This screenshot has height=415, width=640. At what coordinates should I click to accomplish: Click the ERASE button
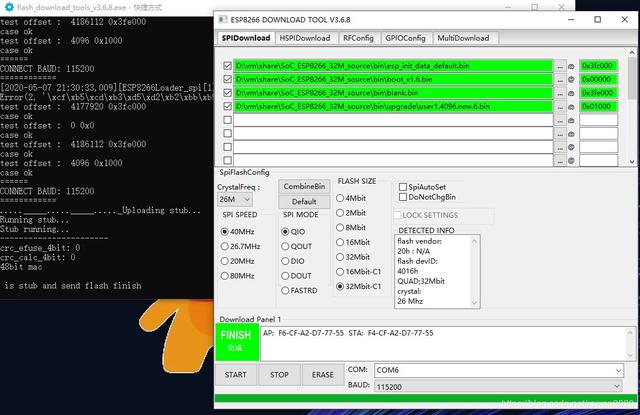(x=322, y=375)
